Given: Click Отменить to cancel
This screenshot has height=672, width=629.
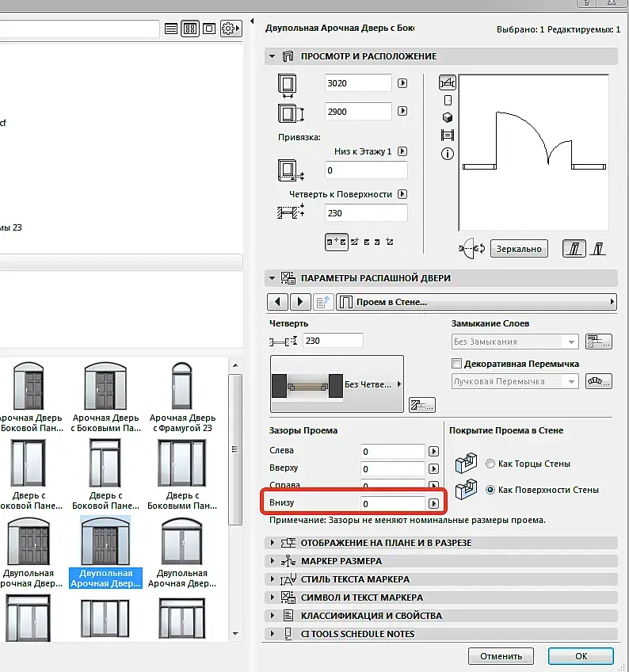Looking at the screenshot, I should (501, 656).
